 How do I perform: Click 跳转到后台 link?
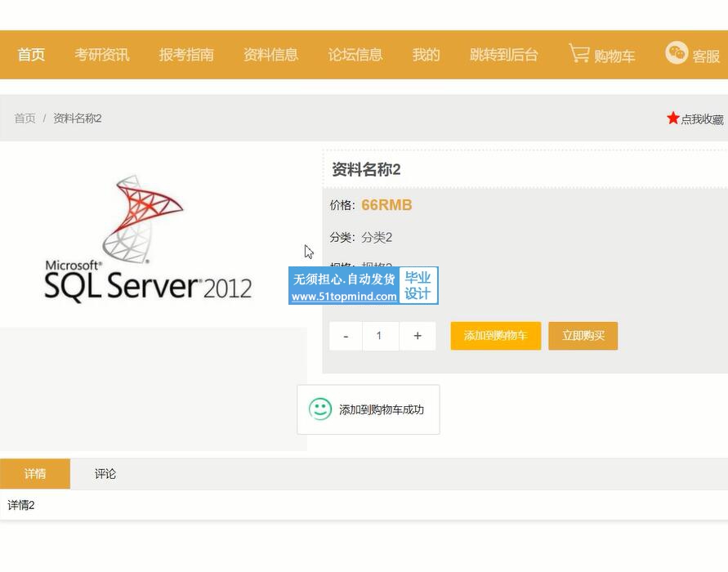pos(504,55)
